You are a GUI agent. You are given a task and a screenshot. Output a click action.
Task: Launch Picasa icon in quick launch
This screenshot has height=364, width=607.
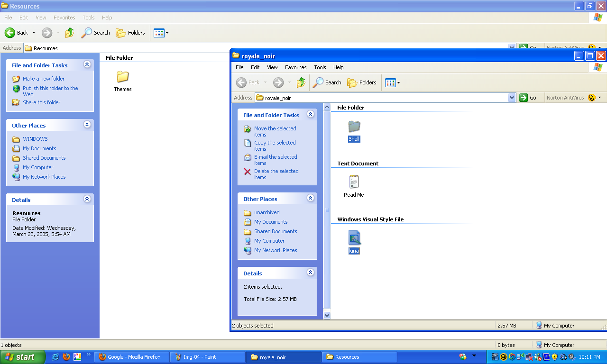coord(77,357)
